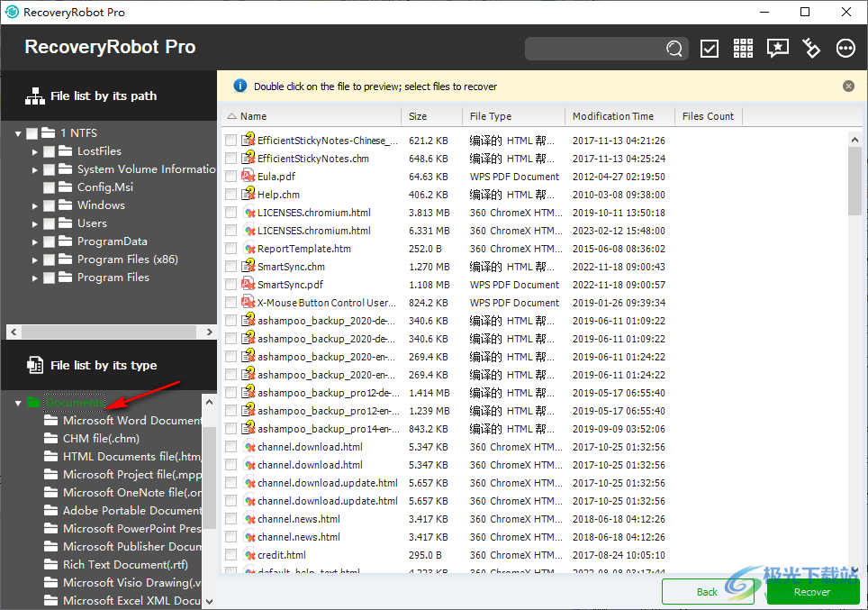Select Microsoft Publisher Document type
This screenshot has width=868, height=610.
point(132,546)
